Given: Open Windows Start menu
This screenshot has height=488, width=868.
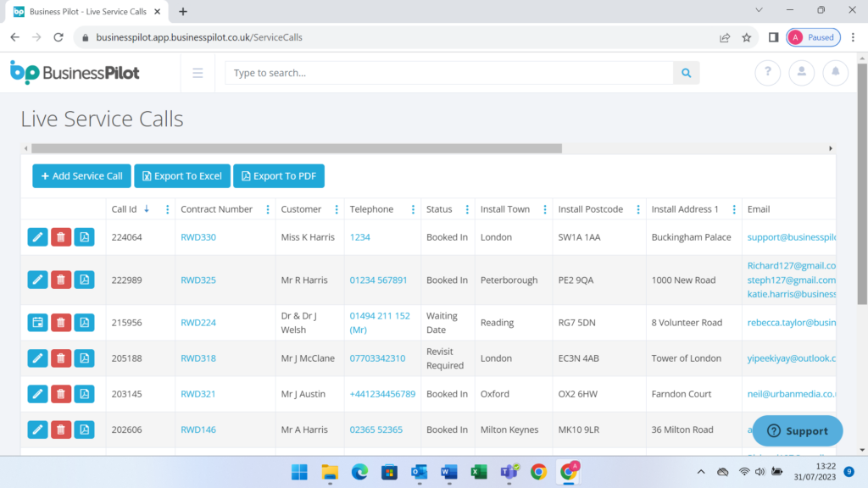Looking at the screenshot, I should pos(299,472).
